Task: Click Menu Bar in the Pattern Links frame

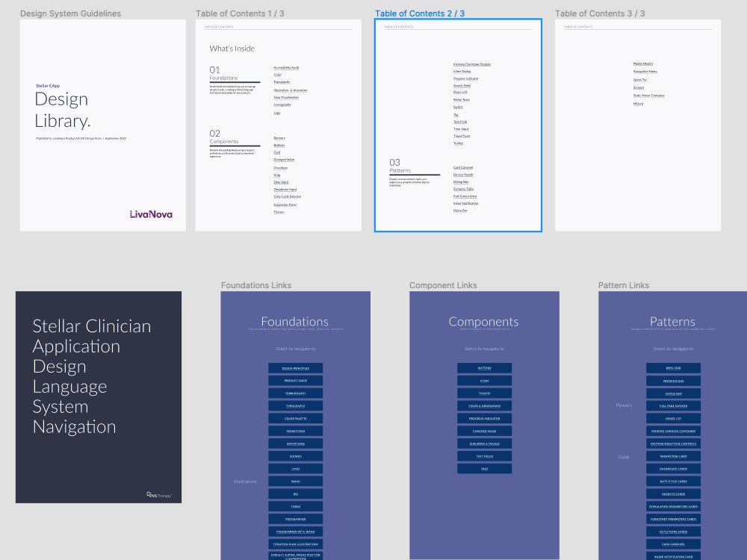Action: coord(673,368)
